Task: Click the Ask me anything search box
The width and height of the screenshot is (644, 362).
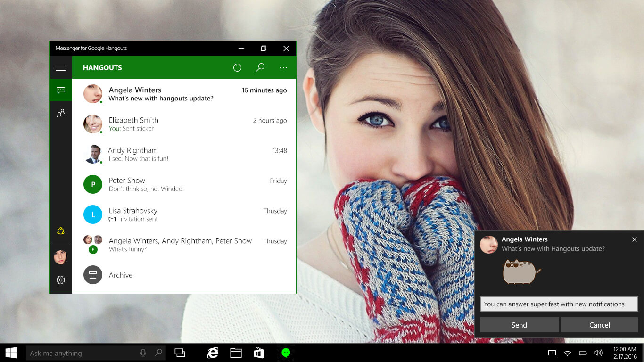Action: click(x=96, y=353)
